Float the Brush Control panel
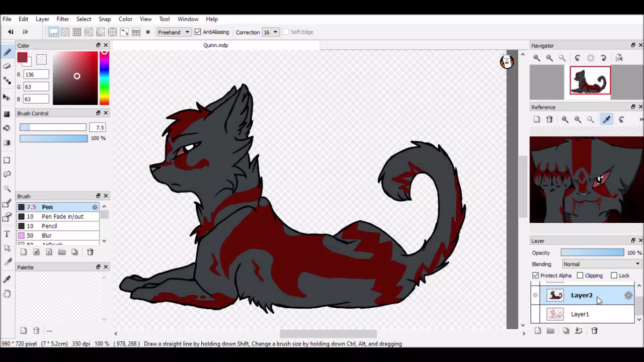Image resolution: width=644 pixels, height=362 pixels. coord(98,113)
